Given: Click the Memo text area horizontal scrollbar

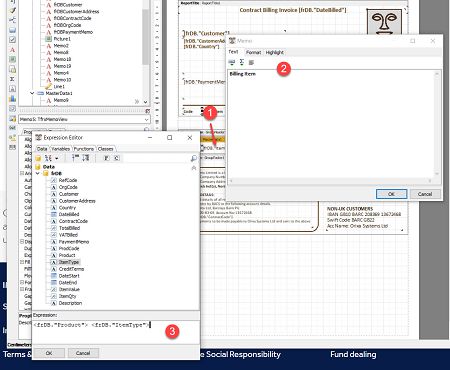Looking at the screenshot, I should click(330, 181).
